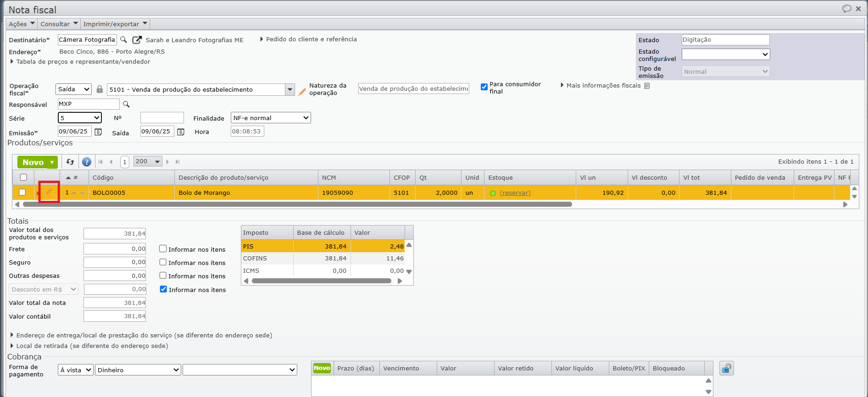868x397 pixels.
Task: Open the comment bubble icon in title bar
Action: coord(847,9)
